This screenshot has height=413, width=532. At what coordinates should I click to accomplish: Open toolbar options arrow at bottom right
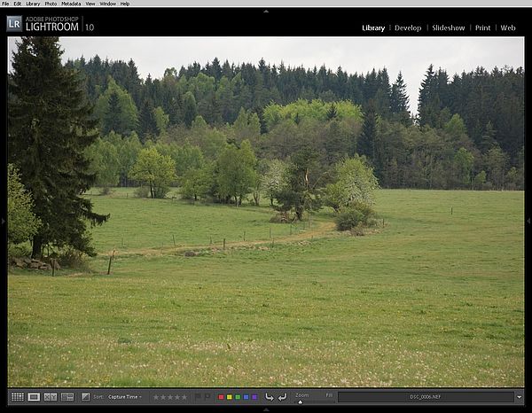coord(519,397)
